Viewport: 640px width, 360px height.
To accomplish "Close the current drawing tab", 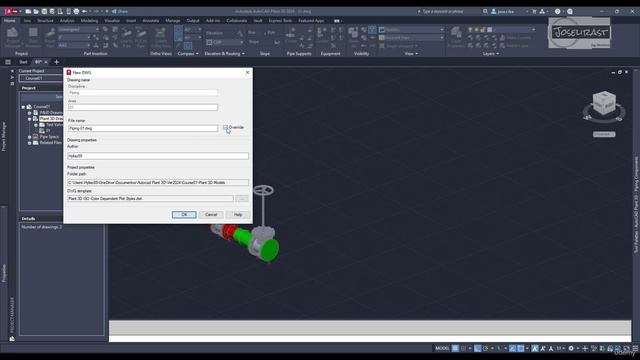I will (46, 62).
